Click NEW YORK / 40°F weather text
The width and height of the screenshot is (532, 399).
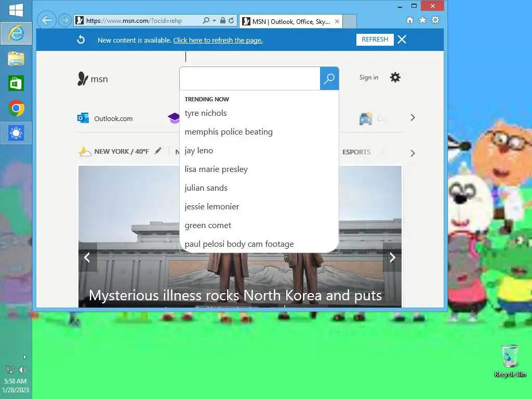coord(122,151)
